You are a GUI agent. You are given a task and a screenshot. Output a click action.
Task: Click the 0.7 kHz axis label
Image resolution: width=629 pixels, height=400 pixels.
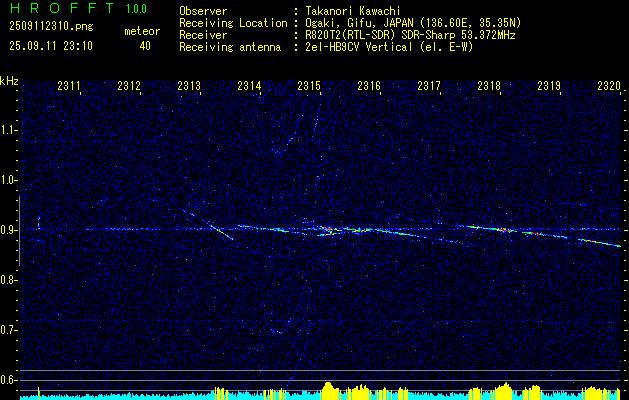pos(8,330)
